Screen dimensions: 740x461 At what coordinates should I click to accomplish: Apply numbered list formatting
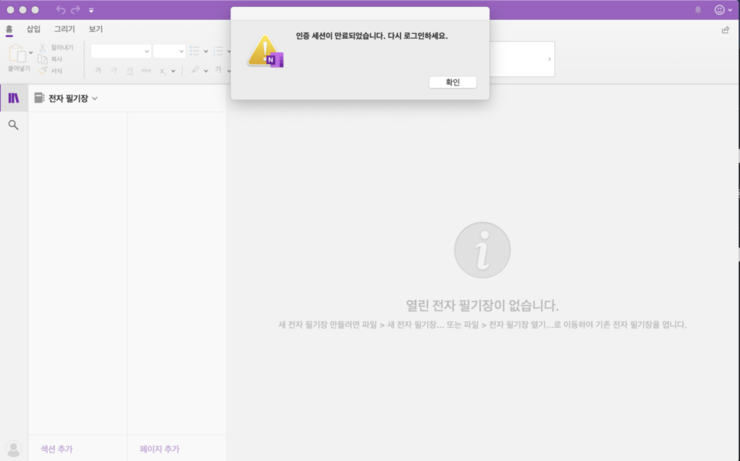(x=218, y=51)
